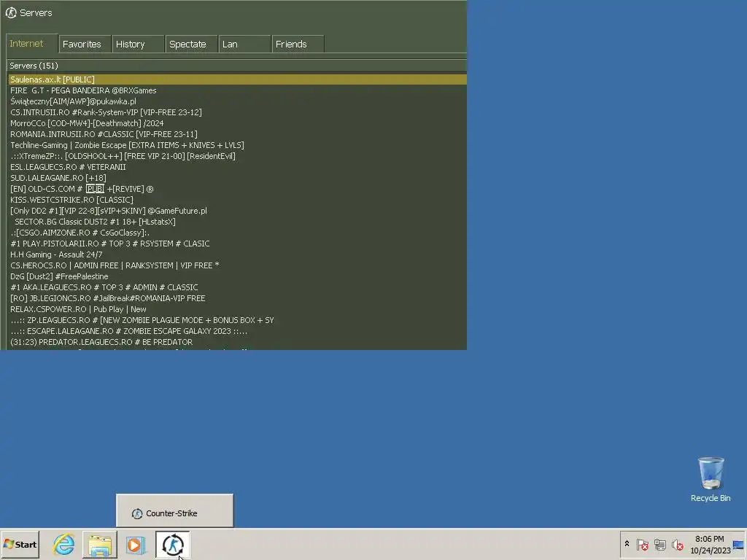
Task: Select [RO] JB.LEGIONCS.RO JailBreak server
Action: point(237,298)
